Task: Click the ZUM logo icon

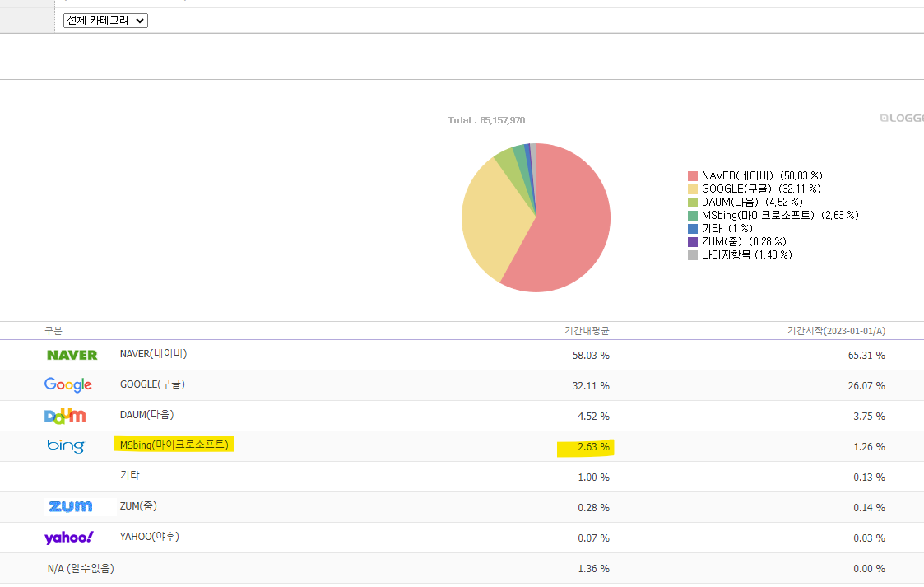Action: click(71, 507)
